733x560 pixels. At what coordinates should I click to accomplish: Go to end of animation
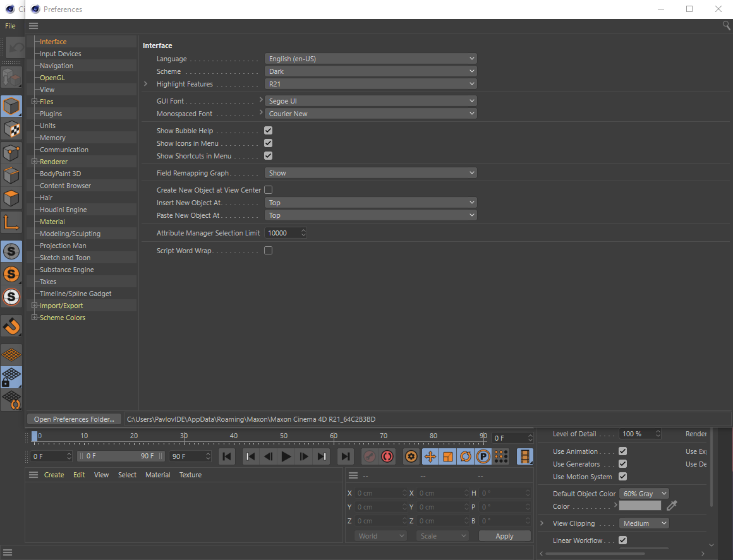coord(345,456)
